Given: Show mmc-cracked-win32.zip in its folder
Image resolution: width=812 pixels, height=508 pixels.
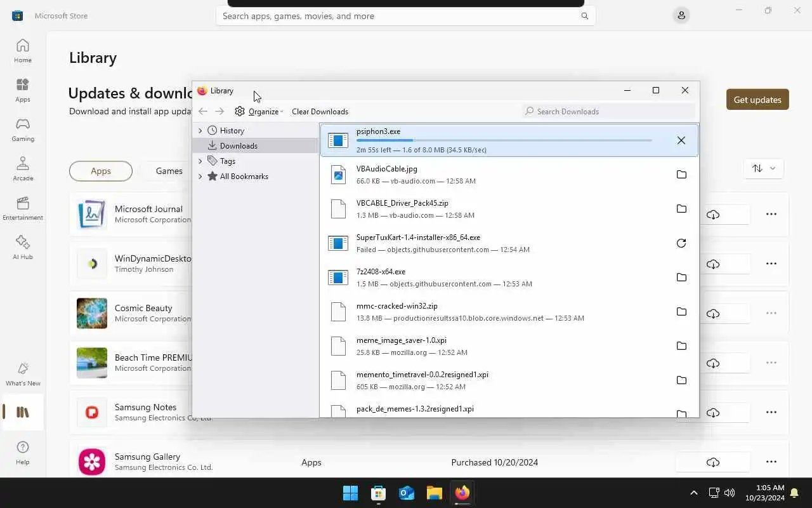Looking at the screenshot, I should 681,312.
